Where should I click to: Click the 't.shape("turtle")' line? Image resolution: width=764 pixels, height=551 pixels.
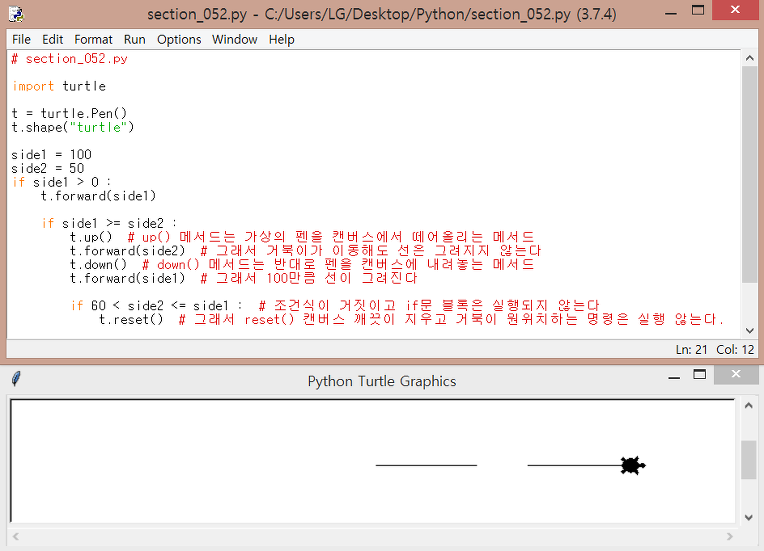coord(73,127)
